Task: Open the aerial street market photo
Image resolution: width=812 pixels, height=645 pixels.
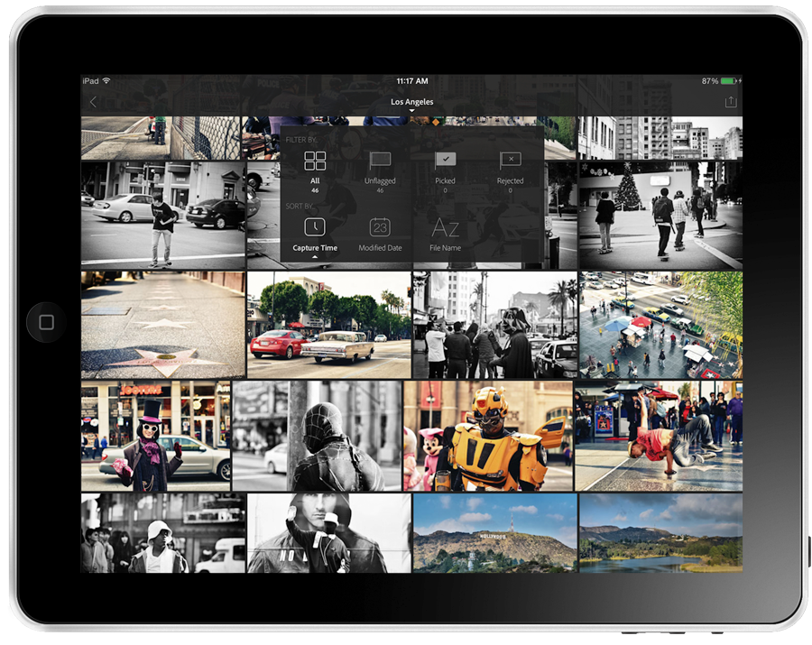Action: point(660,325)
